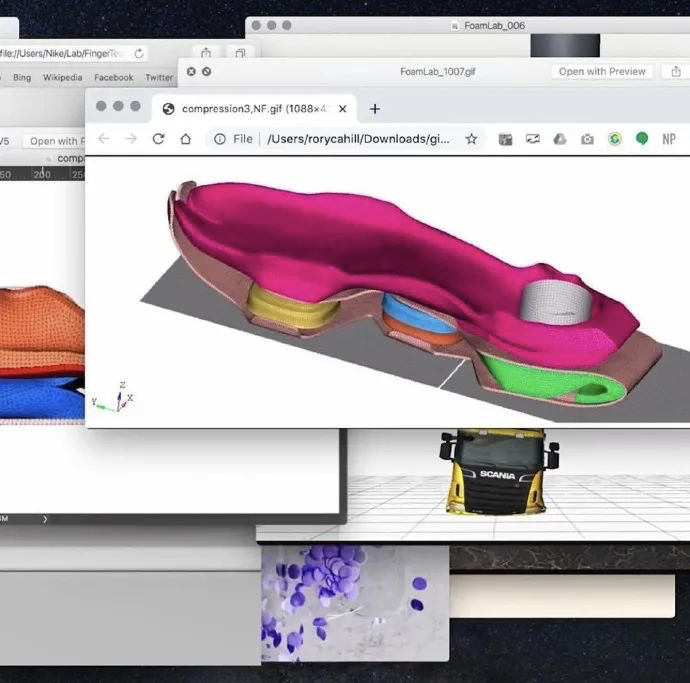
Task: Click the NP extension icon
Action: click(x=668, y=139)
